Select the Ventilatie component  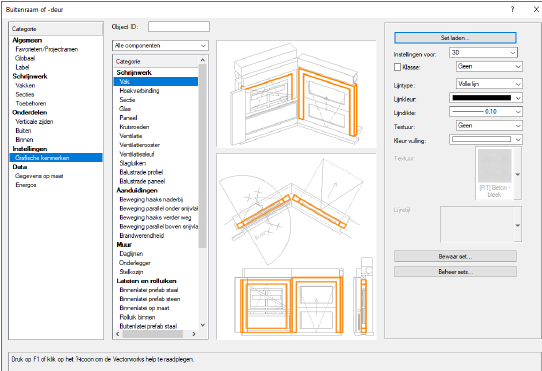click(x=131, y=136)
